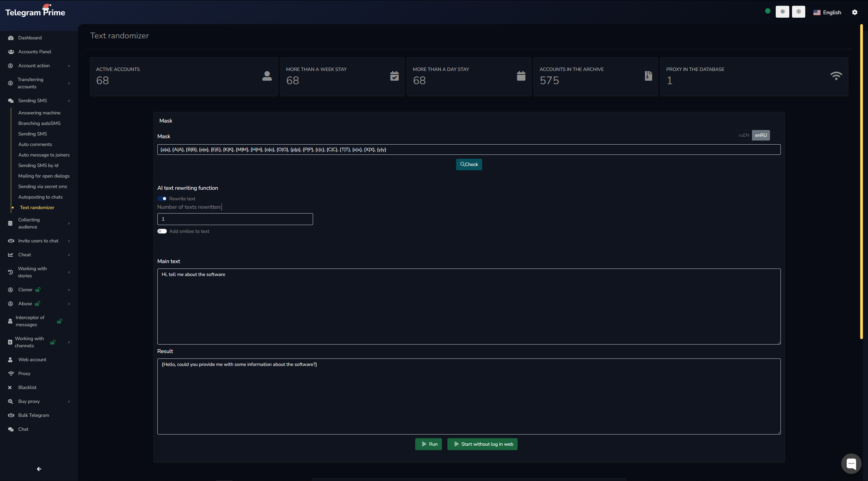Enable Add smilies to text switch
868x481 pixels.
[x=162, y=231]
